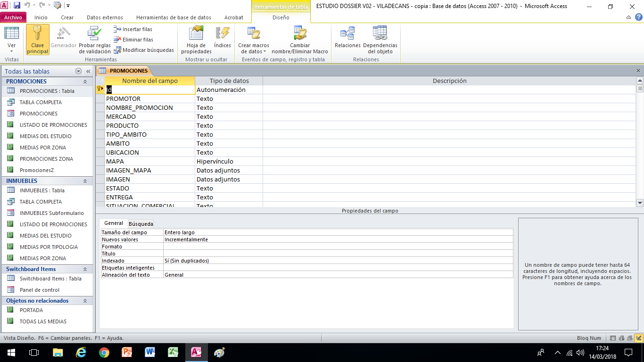
Task: Click the Id field name cell
Action: click(150, 90)
